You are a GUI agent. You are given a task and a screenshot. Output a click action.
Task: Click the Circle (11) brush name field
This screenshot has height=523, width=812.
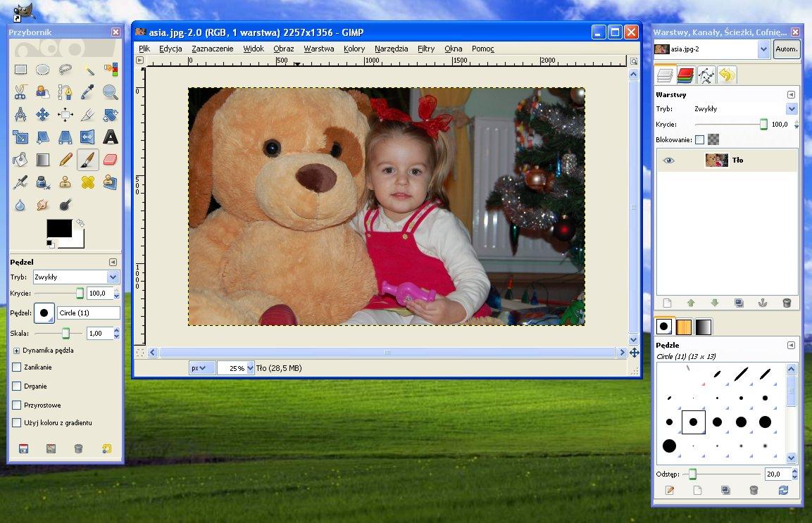point(89,313)
